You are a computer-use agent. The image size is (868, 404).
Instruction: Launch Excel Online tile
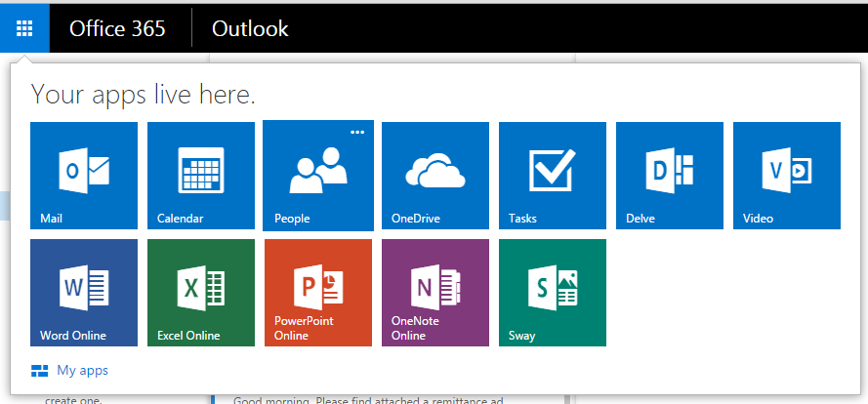tap(201, 293)
